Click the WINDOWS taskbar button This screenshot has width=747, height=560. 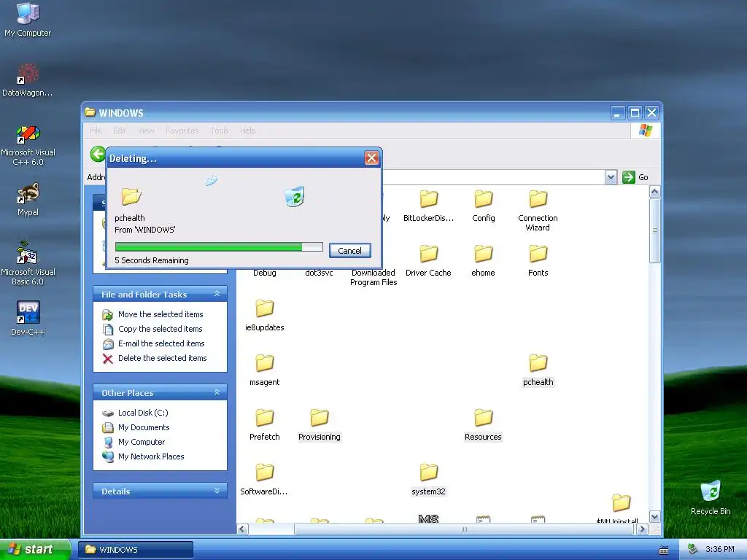click(135, 550)
